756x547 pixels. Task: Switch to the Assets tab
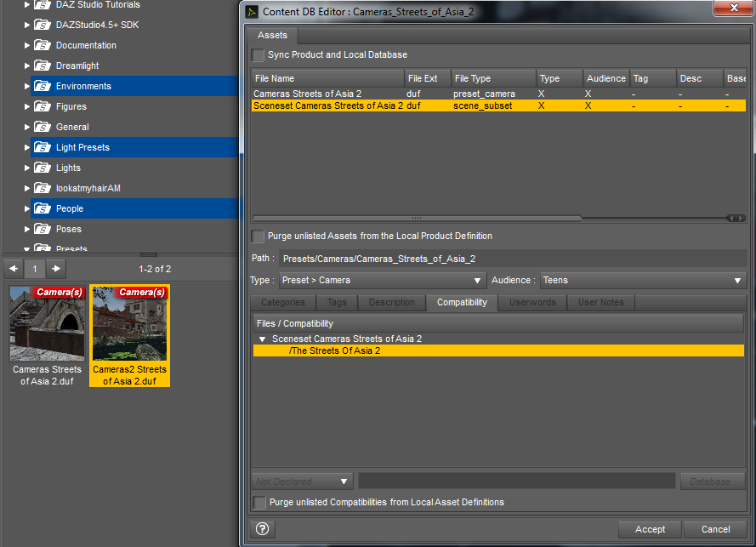point(272,35)
